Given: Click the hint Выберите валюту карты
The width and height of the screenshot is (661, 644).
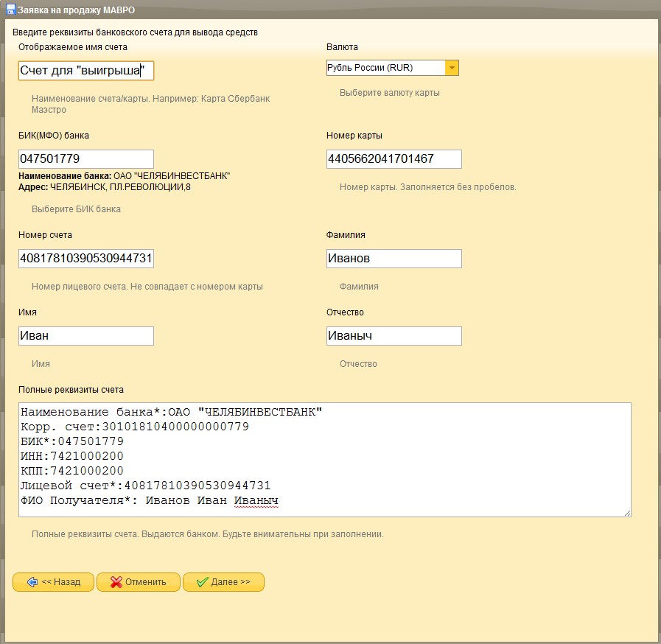Looking at the screenshot, I should 390,93.
